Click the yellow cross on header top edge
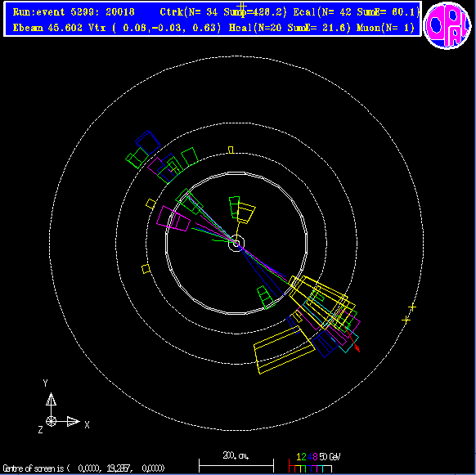The width and height of the screenshot is (476, 475). pyautogui.click(x=241, y=7)
